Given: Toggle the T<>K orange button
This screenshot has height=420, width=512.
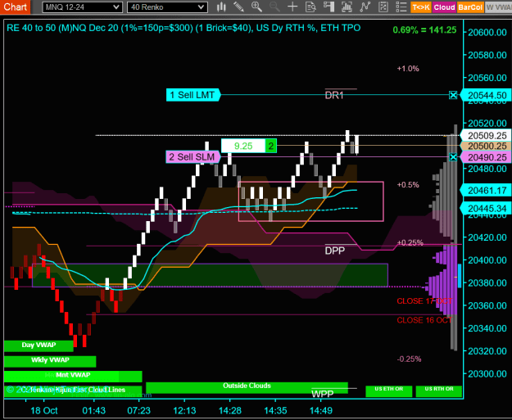Looking at the screenshot, I should tap(421, 7).
